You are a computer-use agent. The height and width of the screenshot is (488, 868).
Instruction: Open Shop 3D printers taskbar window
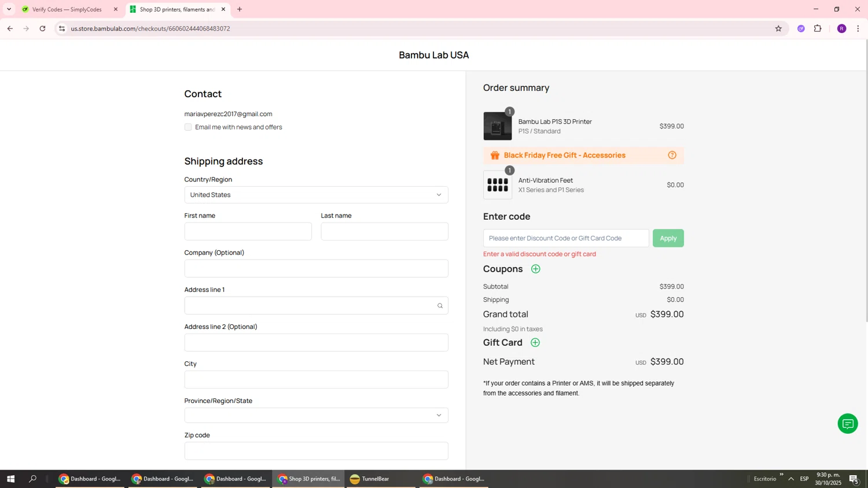point(308,479)
